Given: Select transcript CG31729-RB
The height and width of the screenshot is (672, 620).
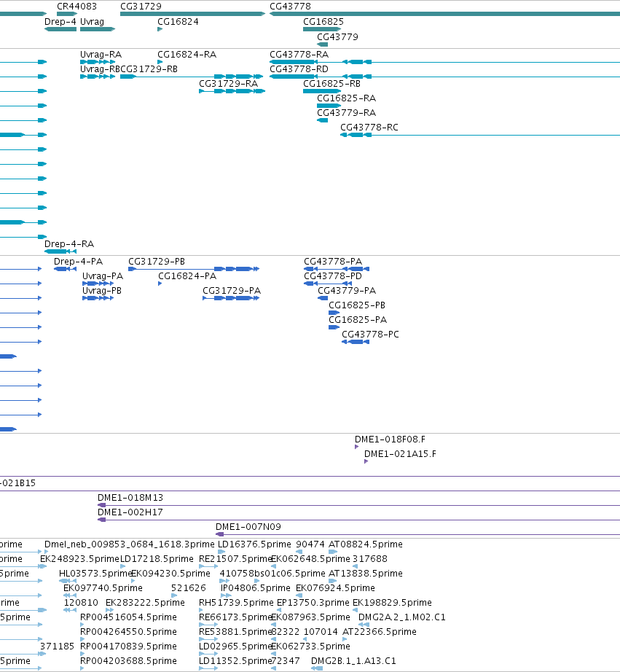Looking at the screenshot, I should point(149,69).
